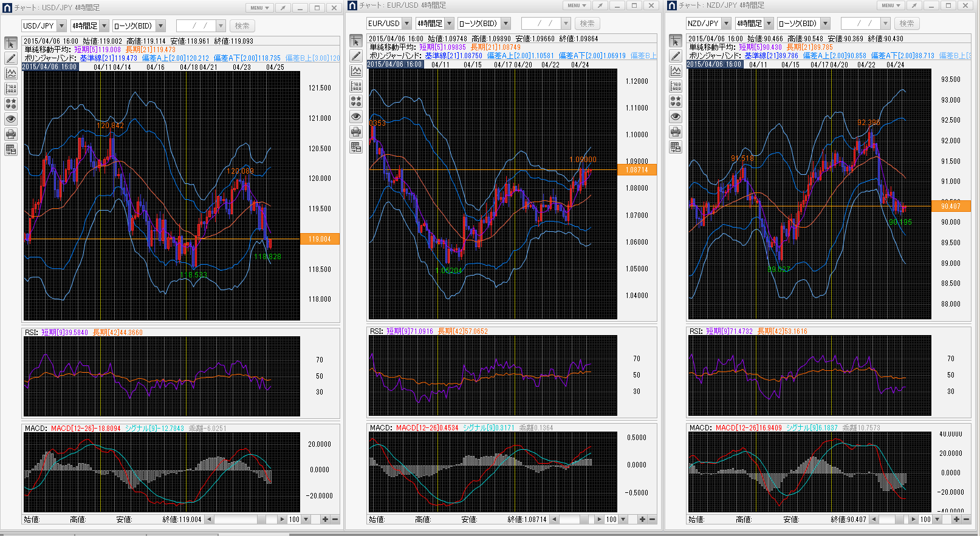Toggle the eye visibility icon in EUR/USD chart

coord(356,117)
